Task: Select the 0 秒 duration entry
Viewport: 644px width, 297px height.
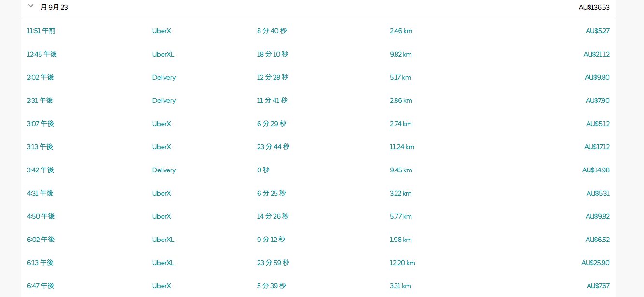Action: (263, 170)
